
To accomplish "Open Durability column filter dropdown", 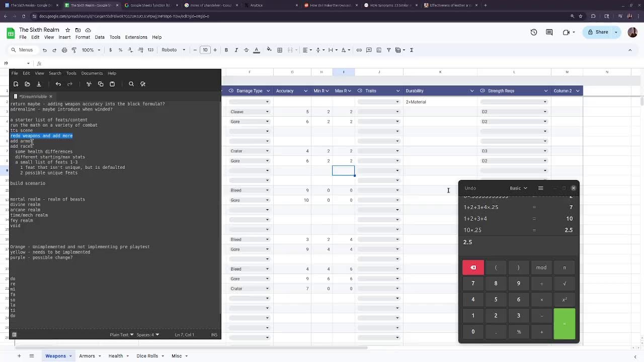I will click(472, 91).
